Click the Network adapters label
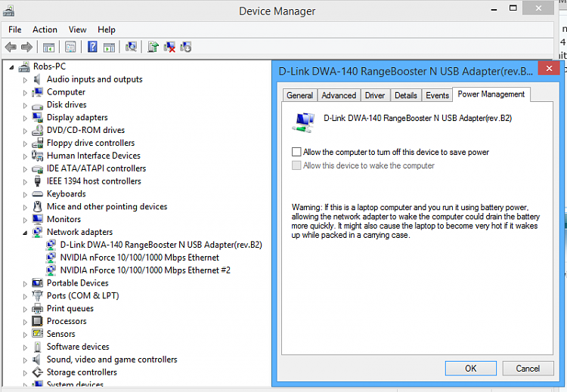The image size is (567, 392). pos(79,232)
